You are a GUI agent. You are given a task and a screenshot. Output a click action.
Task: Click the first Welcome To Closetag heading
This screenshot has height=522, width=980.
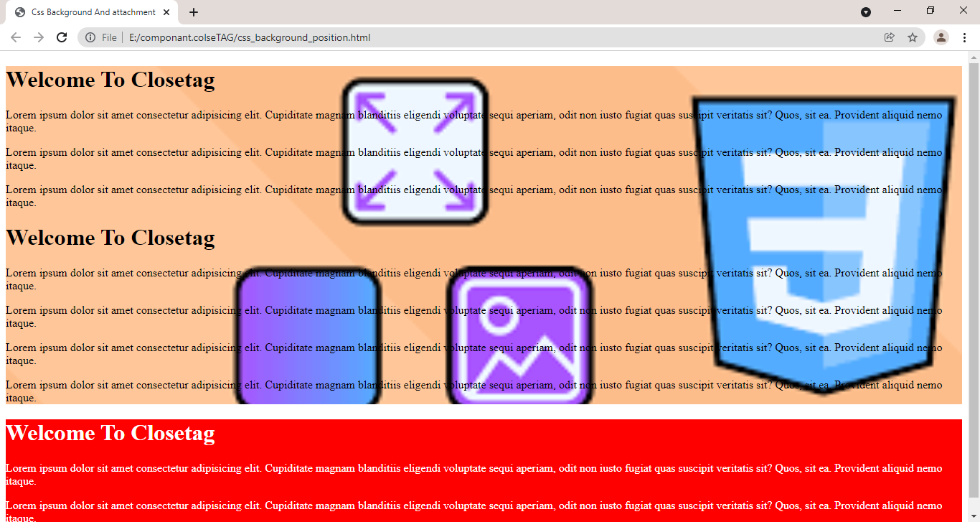click(110, 80)
